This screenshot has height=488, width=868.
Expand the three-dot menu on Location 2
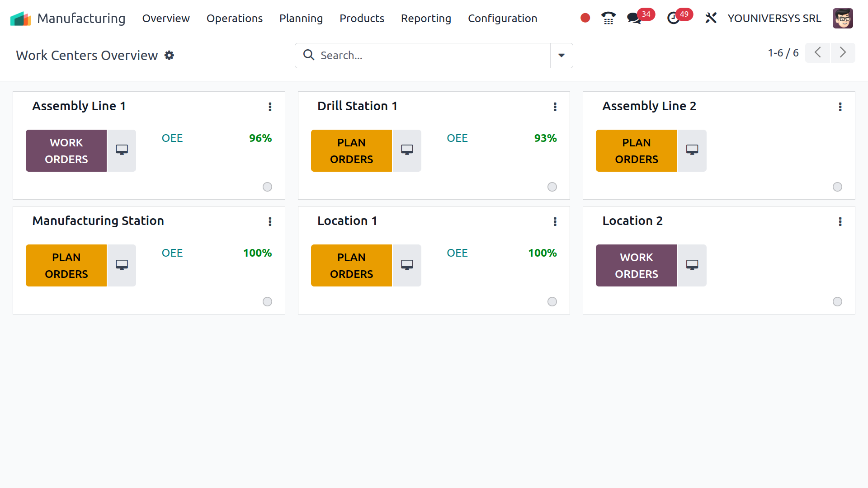[840, 221]
